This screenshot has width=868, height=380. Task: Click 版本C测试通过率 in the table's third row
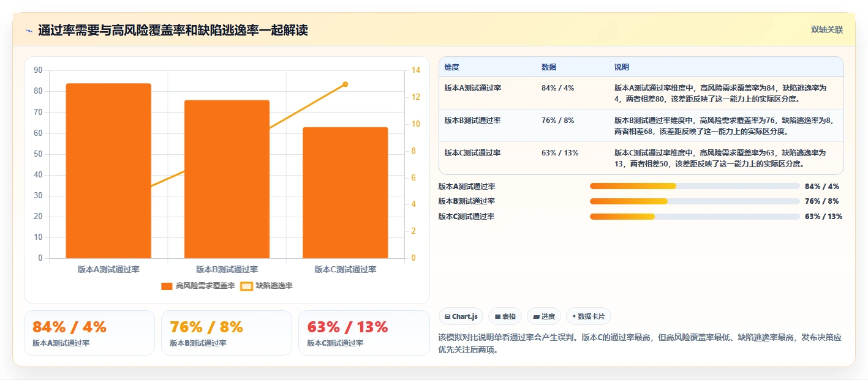click(x=473, y=153)
